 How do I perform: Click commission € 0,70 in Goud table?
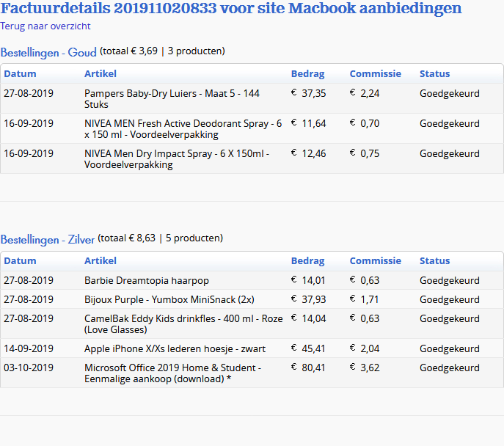coord(365,123)
